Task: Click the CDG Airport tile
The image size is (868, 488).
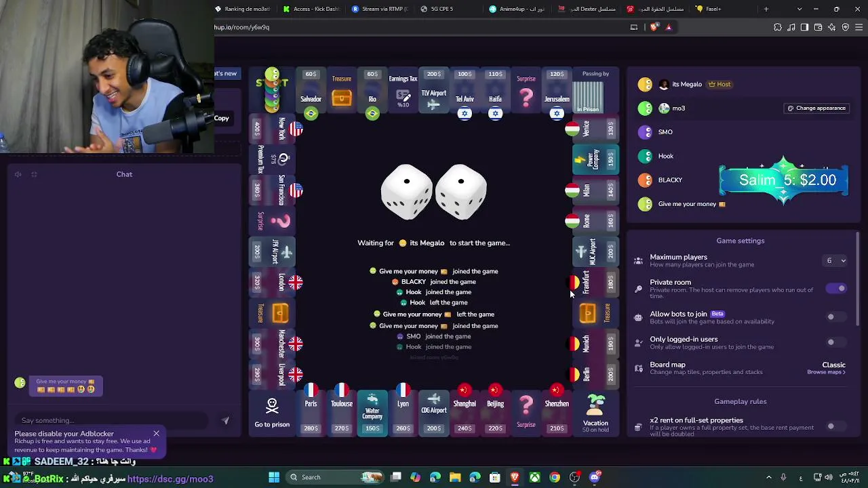Action: [434, 413]
